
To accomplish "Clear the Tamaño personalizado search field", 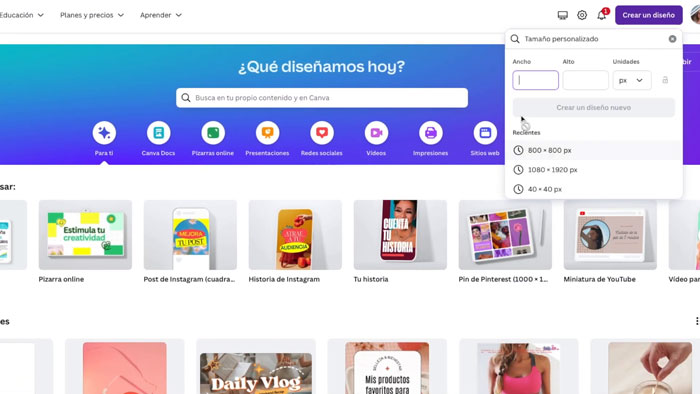I will [x=672, y=39].
